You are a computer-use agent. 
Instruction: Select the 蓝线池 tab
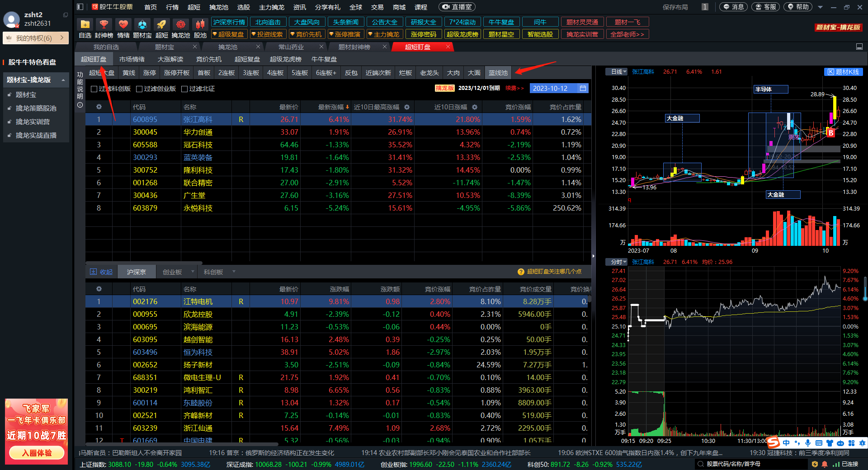(x=498, y=73)
